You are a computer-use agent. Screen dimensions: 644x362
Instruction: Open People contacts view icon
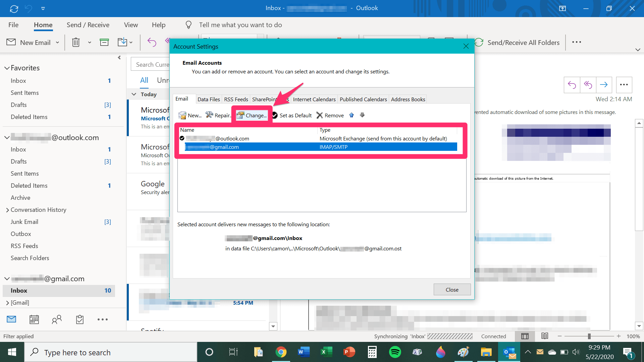pos(57,319)
